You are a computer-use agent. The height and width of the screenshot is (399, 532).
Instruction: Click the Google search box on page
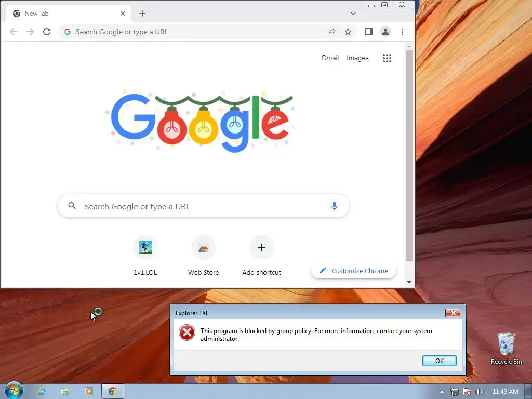204,206
